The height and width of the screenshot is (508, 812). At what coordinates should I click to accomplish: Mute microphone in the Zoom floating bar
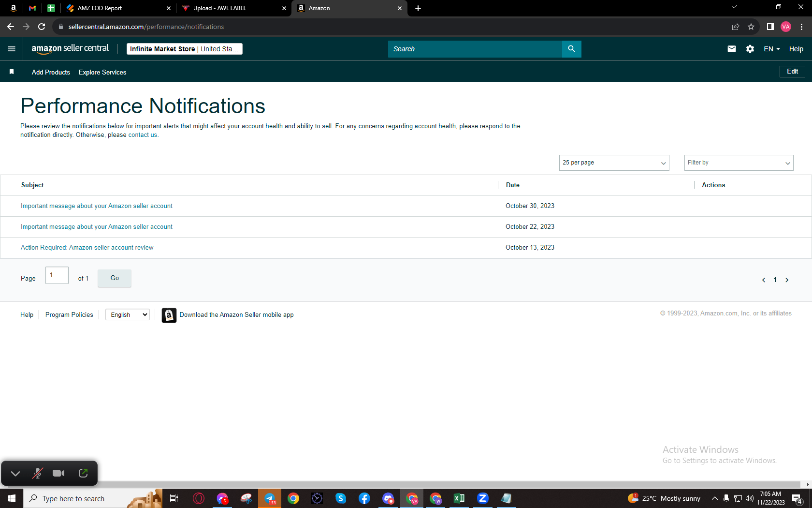[37, 473]
